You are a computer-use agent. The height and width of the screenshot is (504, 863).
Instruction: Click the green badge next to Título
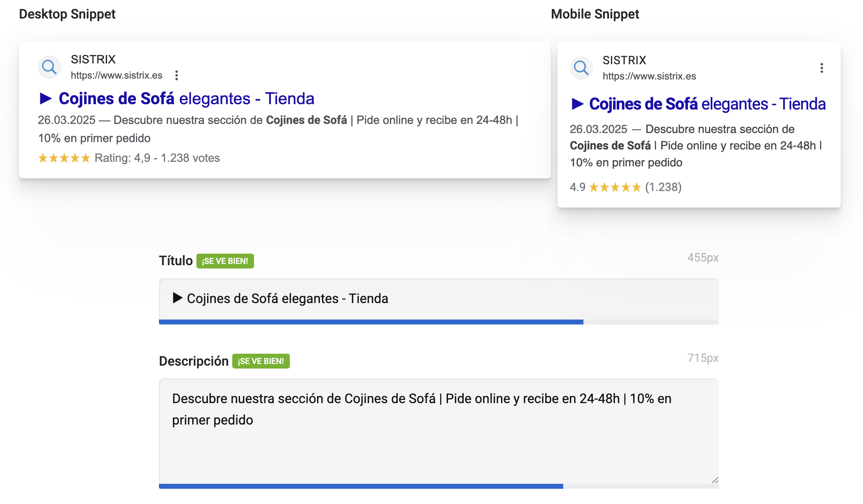[225, 261]
